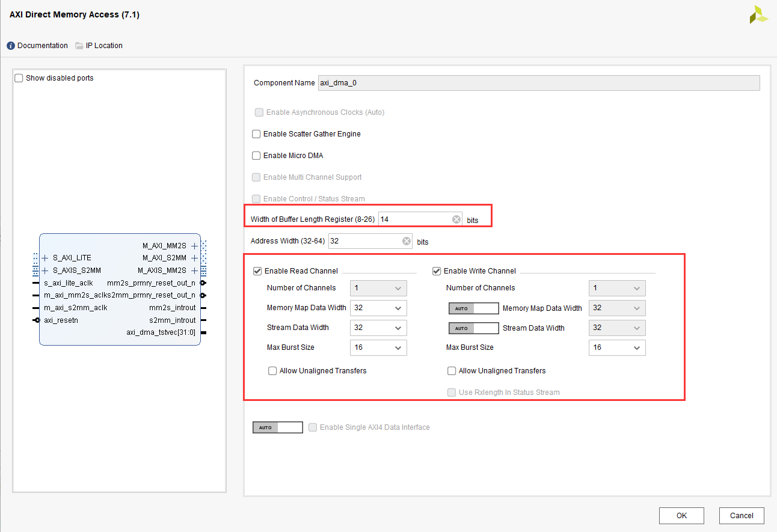Select the m_axi_s2mm_aclk port label
Screen dimensions: 777x532
(76, 308)
